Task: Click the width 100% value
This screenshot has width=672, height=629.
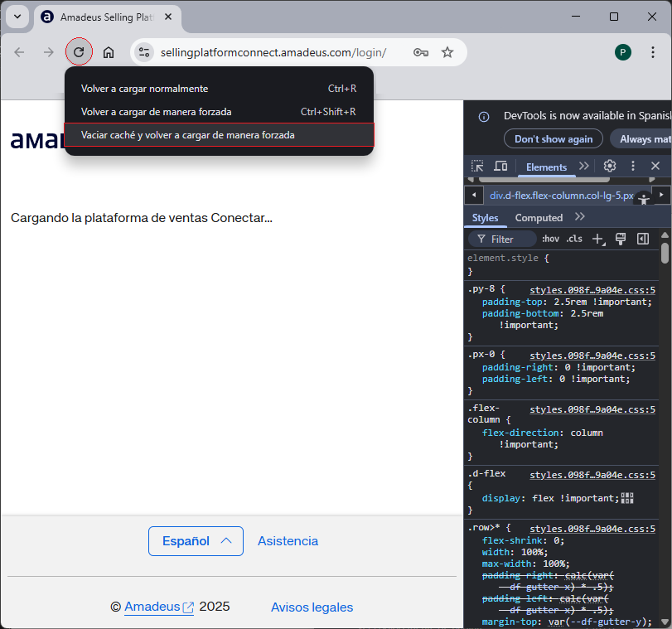Action: (x=533, y=552)
